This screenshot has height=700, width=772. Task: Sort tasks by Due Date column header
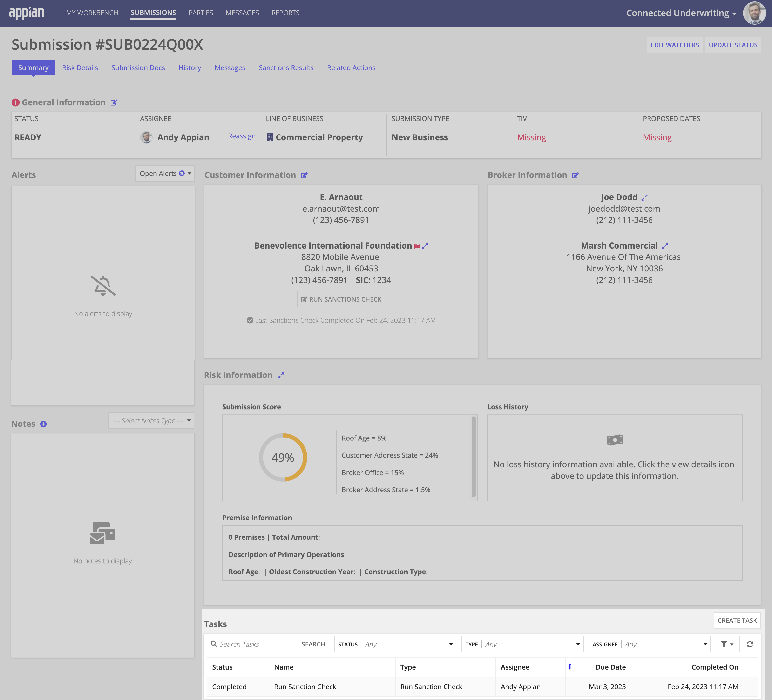pos(610,667)
